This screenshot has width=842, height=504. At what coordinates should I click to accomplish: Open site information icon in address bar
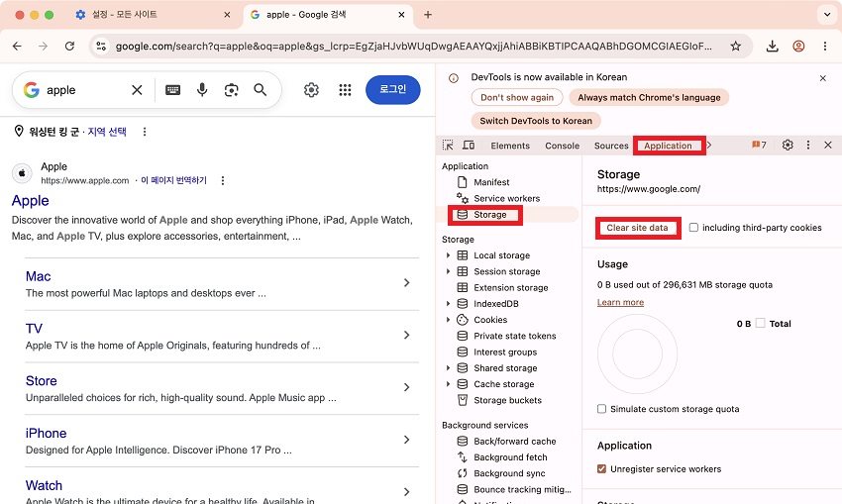click(101, 47)
